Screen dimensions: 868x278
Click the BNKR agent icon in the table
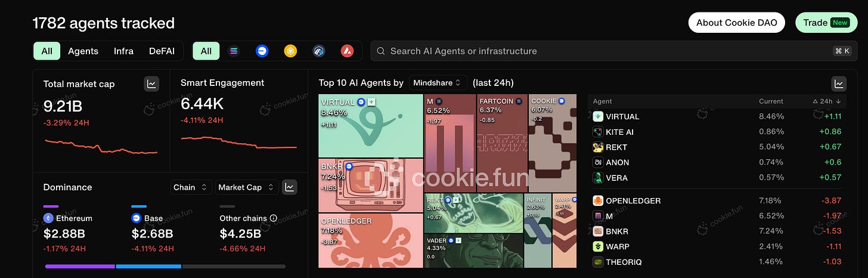pos(598,231)
